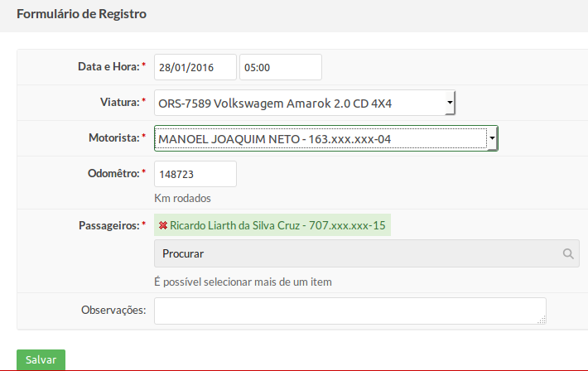The image size is (588, 371).
Task: Click into the Procurar passenger search box
Action: click(x=367, y=253)
